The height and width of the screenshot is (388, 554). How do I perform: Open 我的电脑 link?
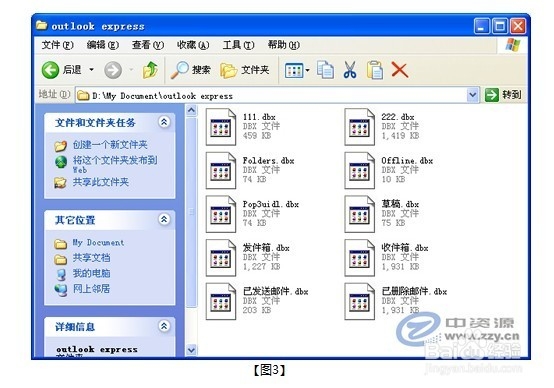92,274
